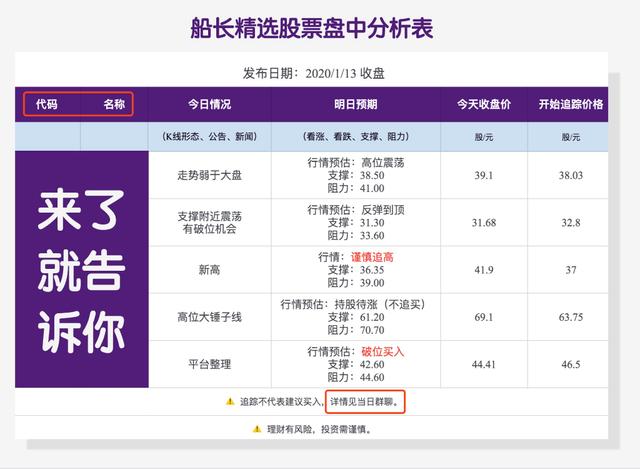Select the (看涨、看跌、支撑、阻力) subheader
The width and height of the screenshot is (640, 469).
[x=356, y=136]
